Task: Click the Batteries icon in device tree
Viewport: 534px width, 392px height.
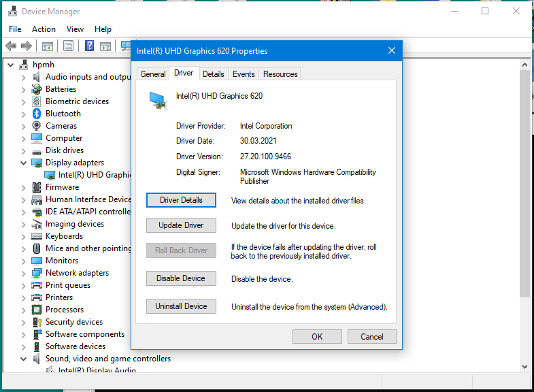Action: [37, 89]
